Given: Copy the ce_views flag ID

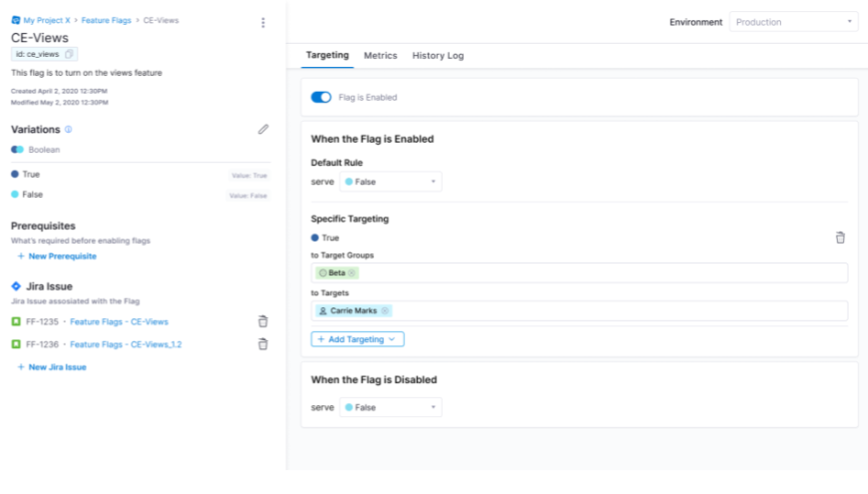Looking at the screenshot, I should (x=70, y=54).
